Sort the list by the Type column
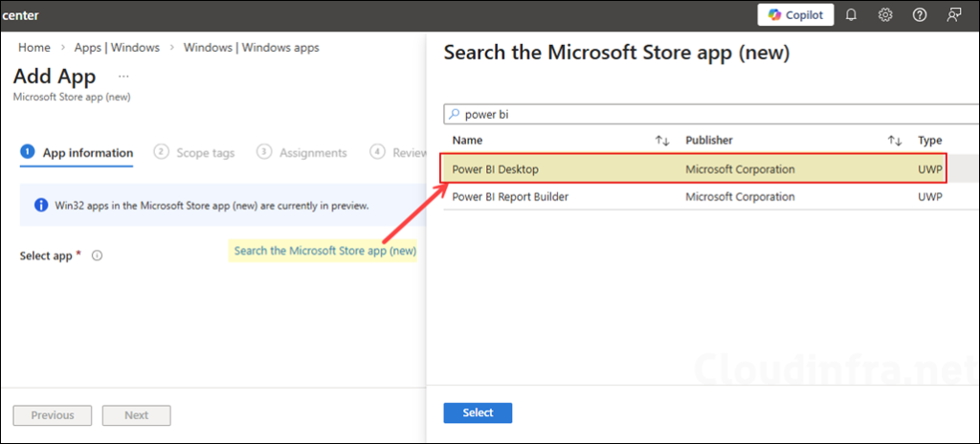This screenshot has height=444, width=980. 930,141
